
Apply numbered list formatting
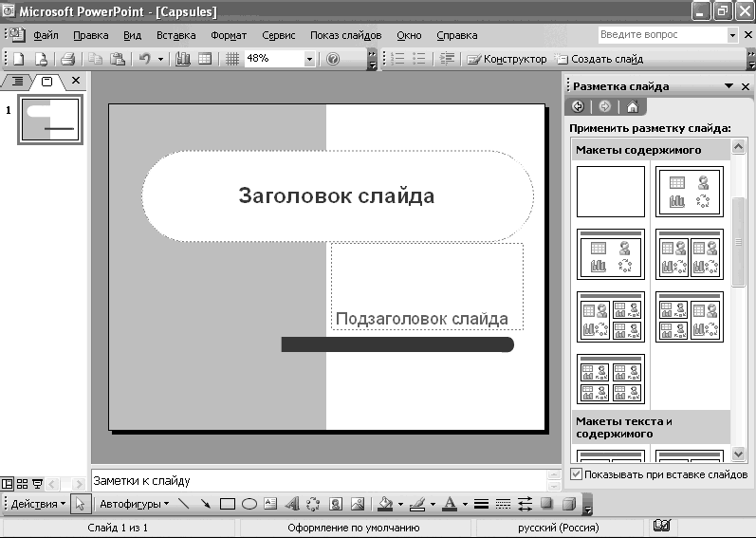[x=397, y=59]
